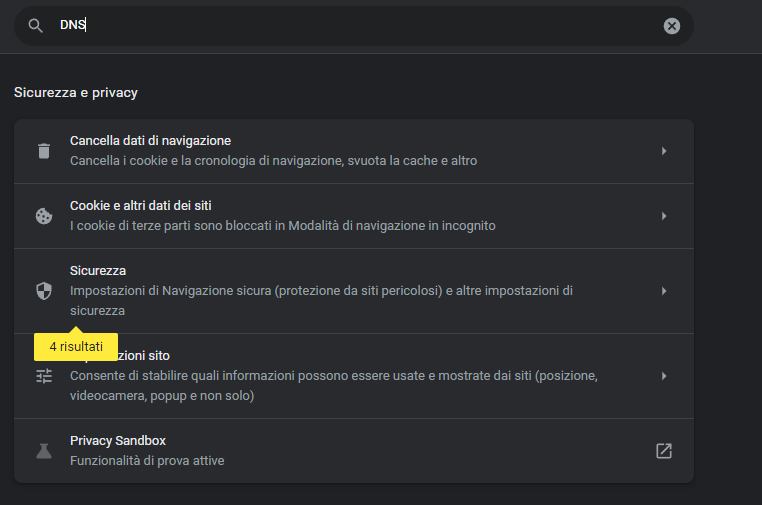Click the Funzionalità di prova attive text

tap(147, 461)
